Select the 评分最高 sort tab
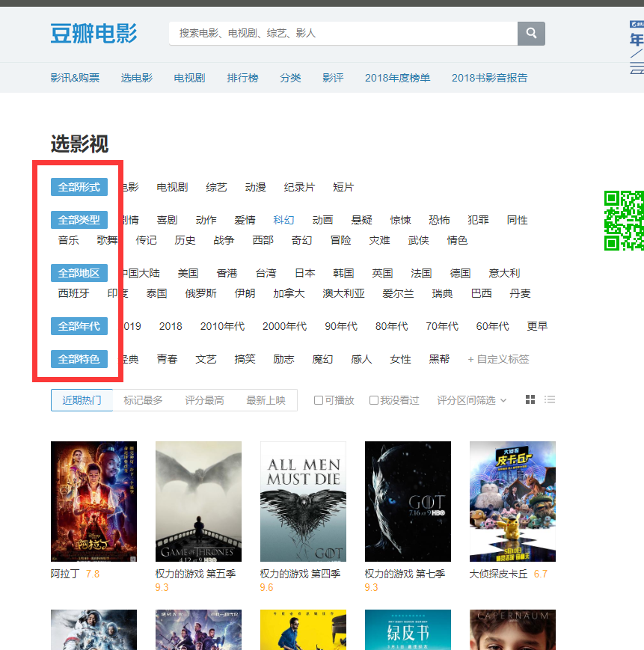 click(x=204, y=400)
